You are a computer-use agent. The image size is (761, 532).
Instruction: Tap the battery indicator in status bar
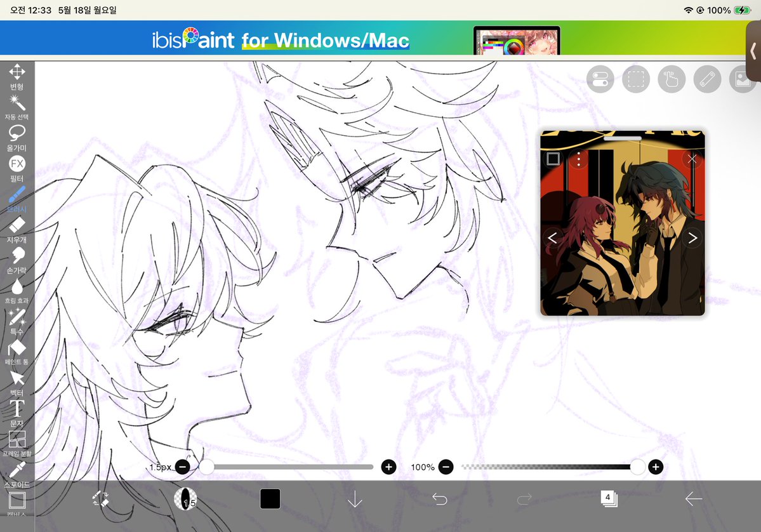(x=743, y=10)
